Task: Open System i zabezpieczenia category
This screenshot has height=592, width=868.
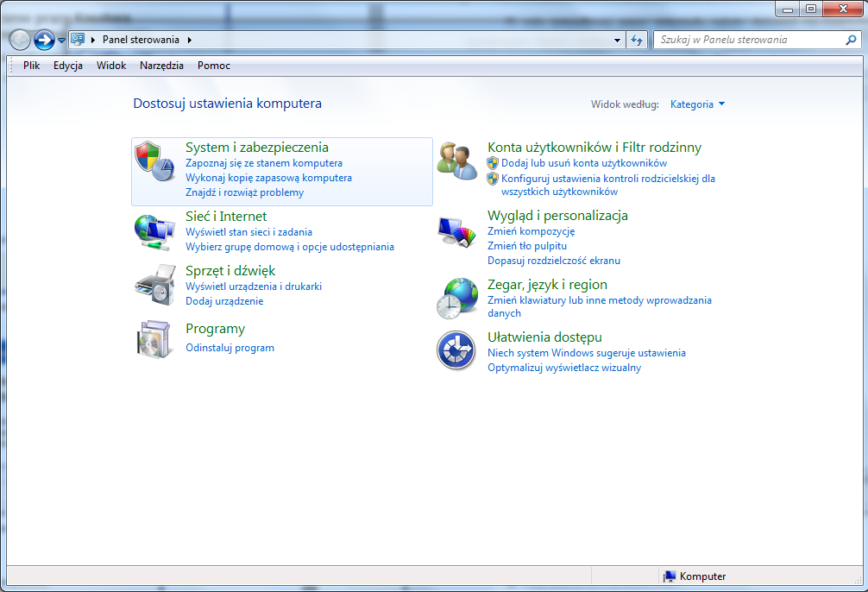Action: (257, 148)
